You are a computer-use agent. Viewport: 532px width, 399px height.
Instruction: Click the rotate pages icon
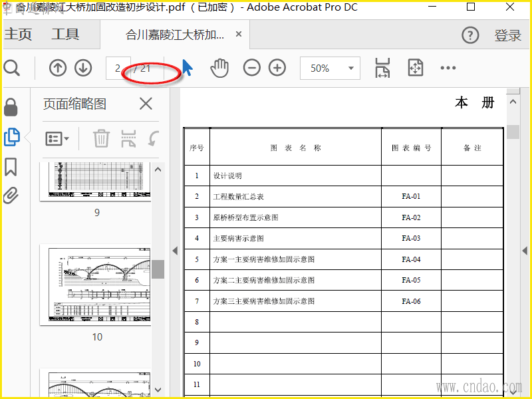pos(154,138)
